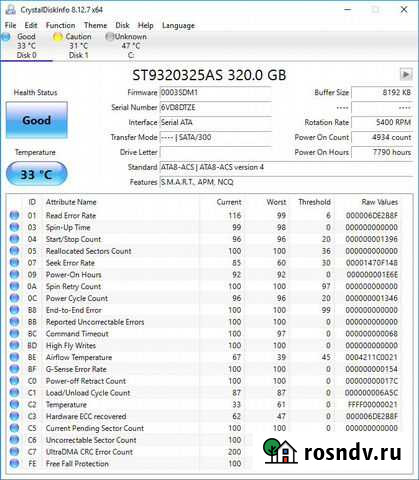Image resolution: width=419 pixels, height=480 pixels.
Task: Open the File menu
Action: click(x=10, y=25)
